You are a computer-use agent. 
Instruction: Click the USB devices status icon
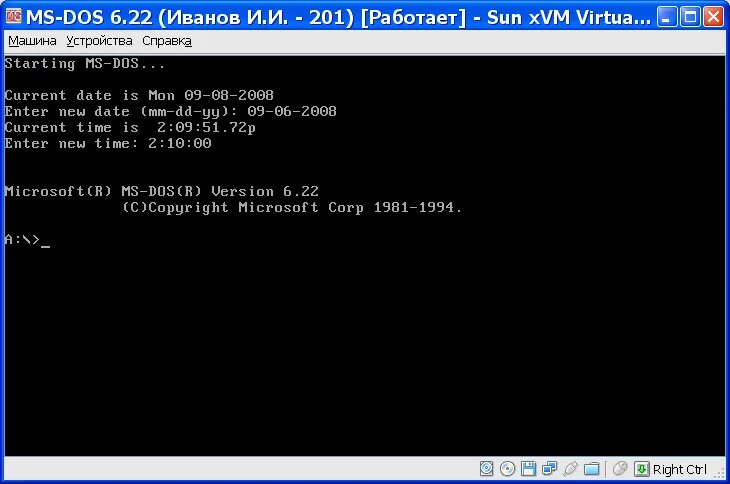(570, 469)
